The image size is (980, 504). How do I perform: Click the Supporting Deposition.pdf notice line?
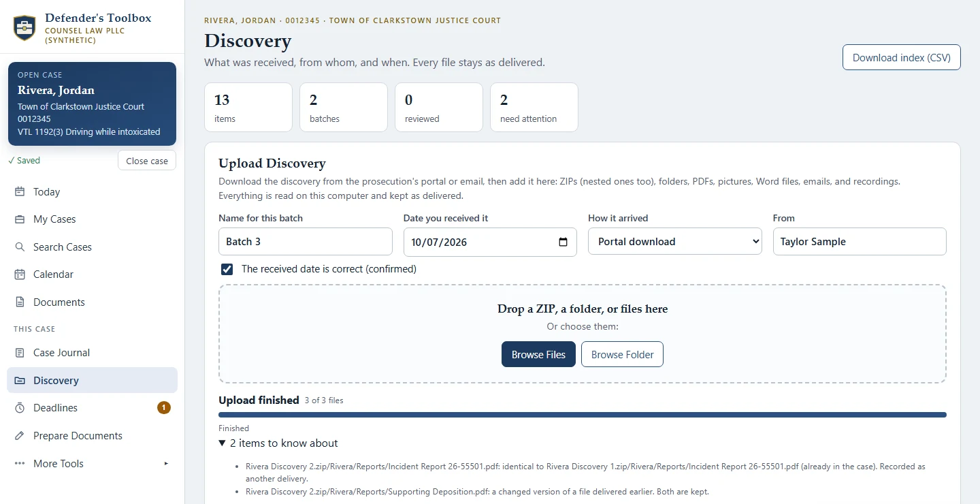click(477, 492)
